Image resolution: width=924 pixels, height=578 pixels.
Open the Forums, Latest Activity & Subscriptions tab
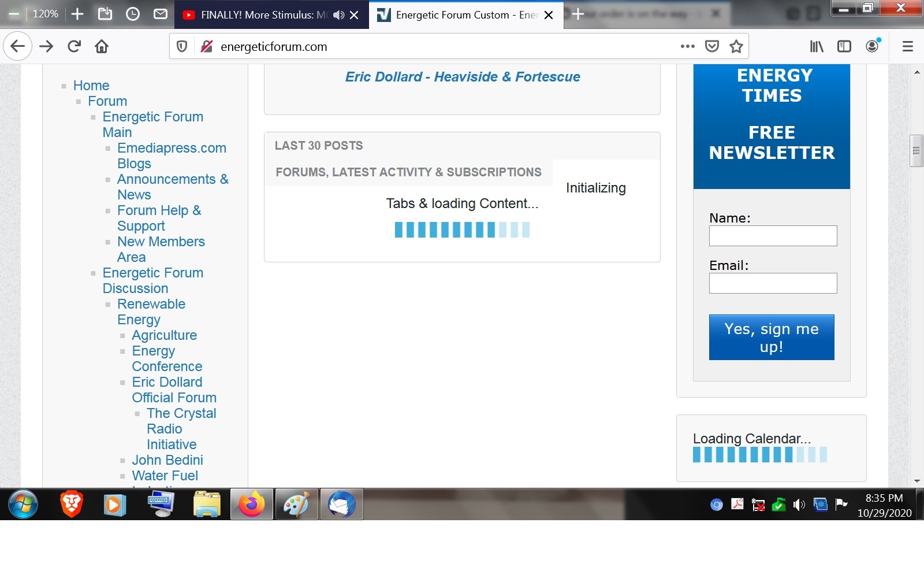click(x=408, y=172)
